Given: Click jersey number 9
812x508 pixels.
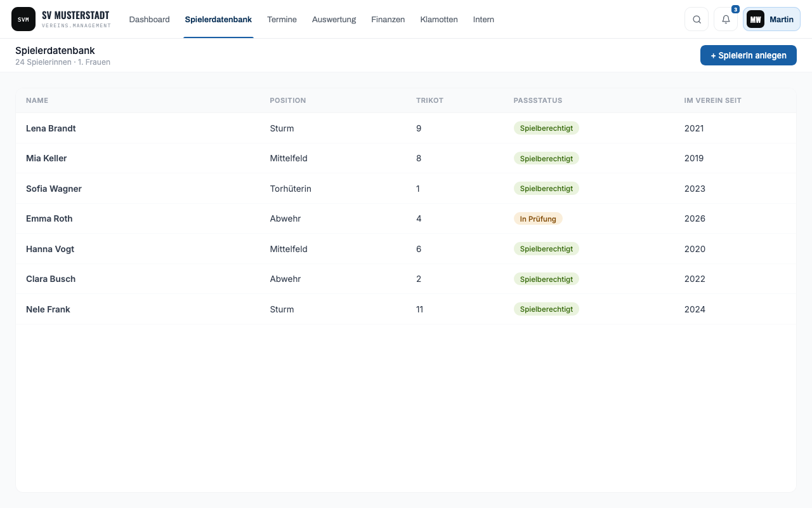Looking at the screenshot, I should coord(419,128).
